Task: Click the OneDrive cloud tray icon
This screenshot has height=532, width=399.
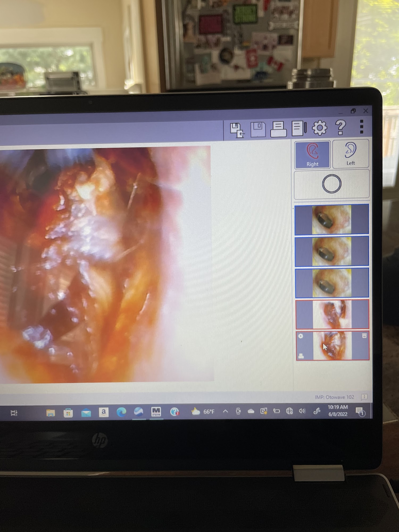Action: 251,411
